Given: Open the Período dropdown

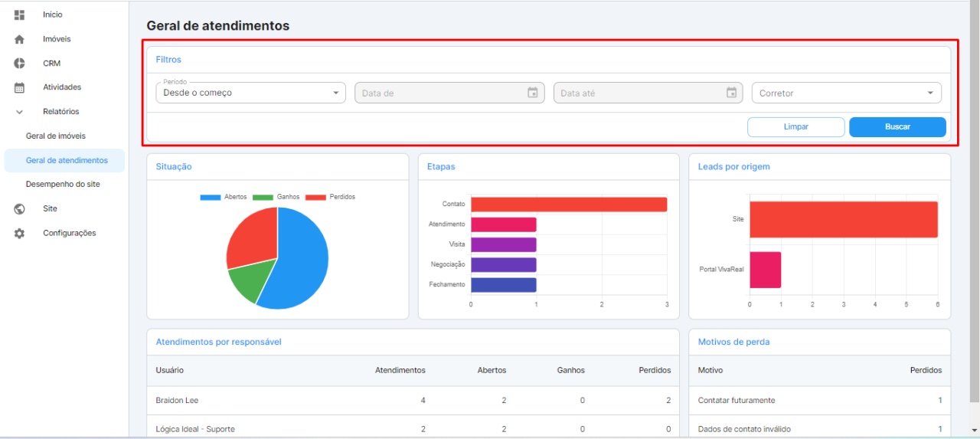Looking at the screenshot, I should pyautogui.click(x=250, y=93).
